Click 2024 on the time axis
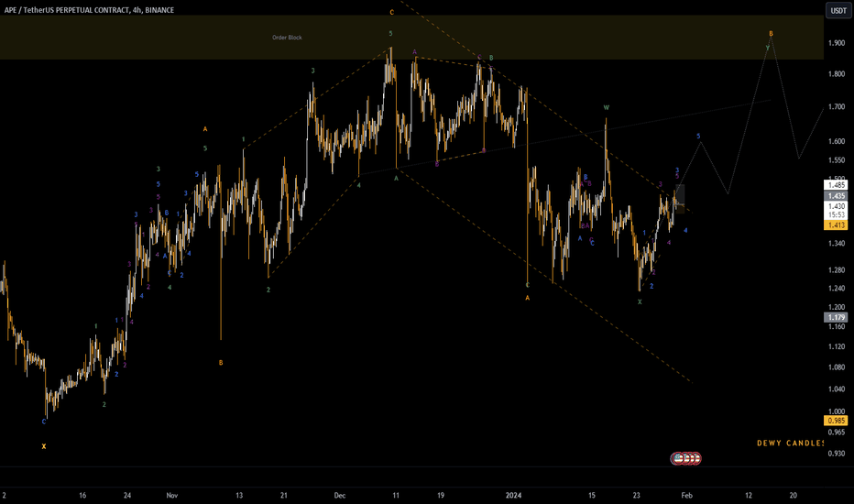The width and height of the screenshot is (854, 504). (513, 495)
